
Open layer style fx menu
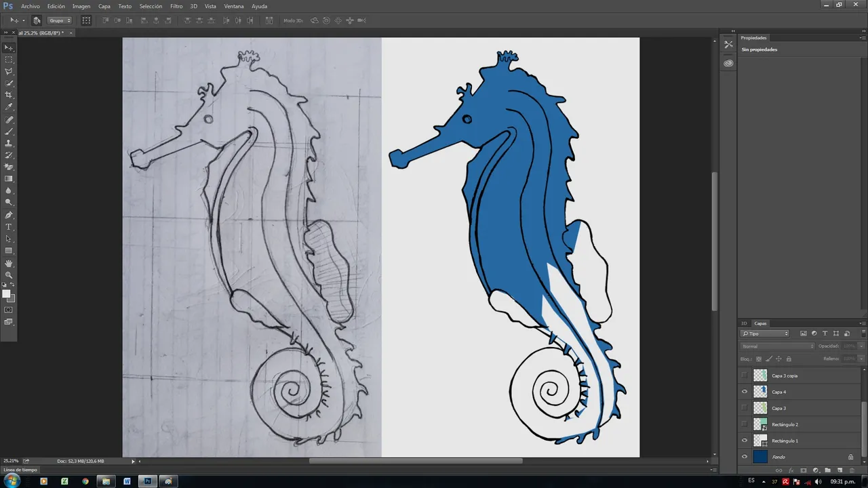(791, 470)
